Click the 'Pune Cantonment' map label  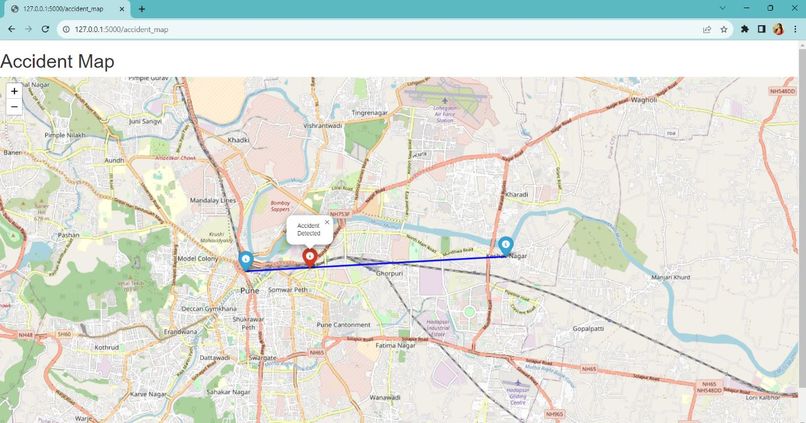(x=343, y=325)
